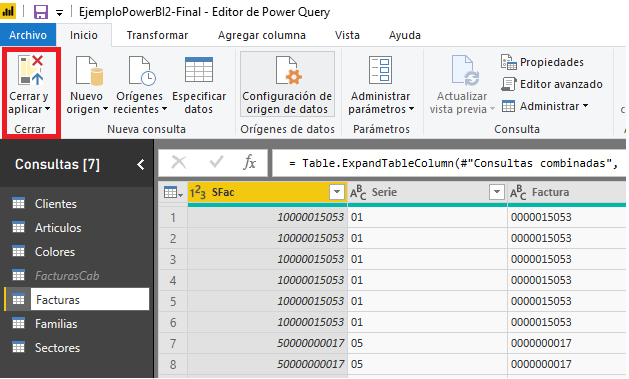Select row number 1
The image size is (629, 379).
point(173,218)
